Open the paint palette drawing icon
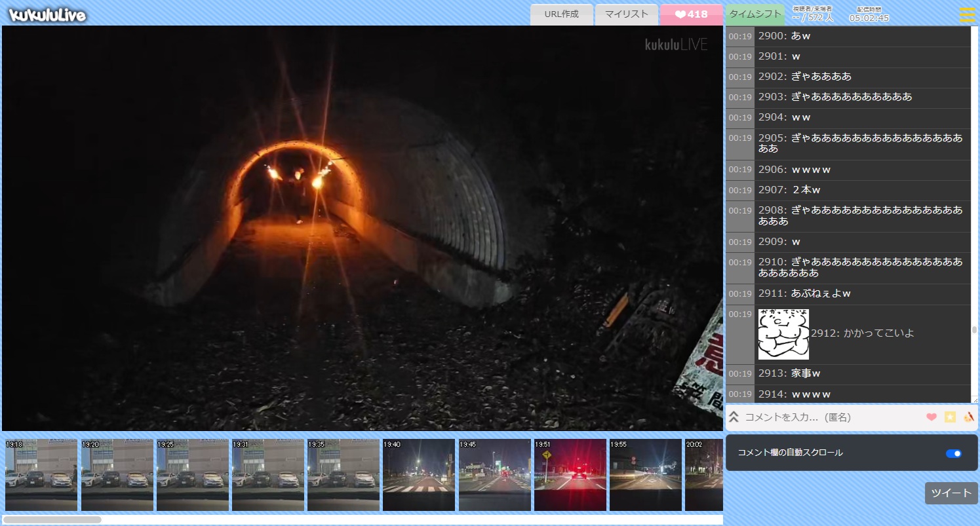Screen dimensions: 980x526 (968, 417)
